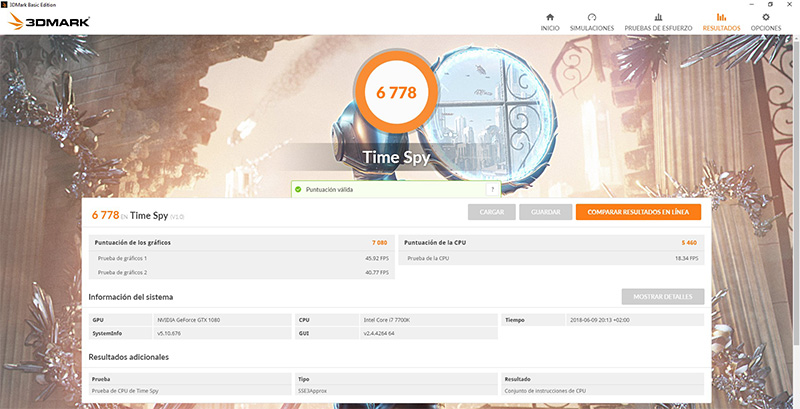Click the SystemInfo version v5.10.676 cell

pos(223,334)
